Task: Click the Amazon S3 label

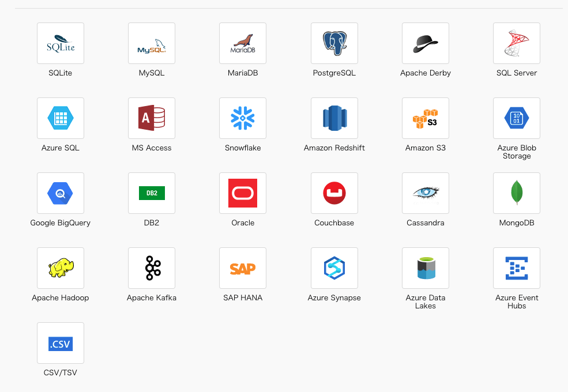Action: click(426, 148)
